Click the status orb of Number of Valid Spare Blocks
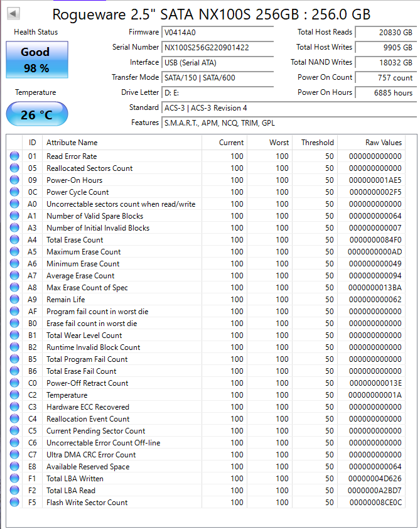Screen dimensions: 420x529 pos(14,215)
